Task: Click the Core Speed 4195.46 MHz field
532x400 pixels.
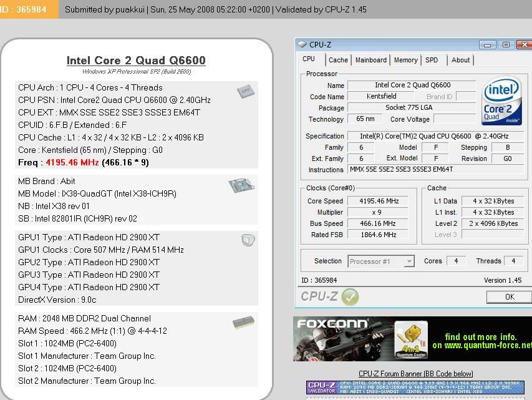Action: 378,201
